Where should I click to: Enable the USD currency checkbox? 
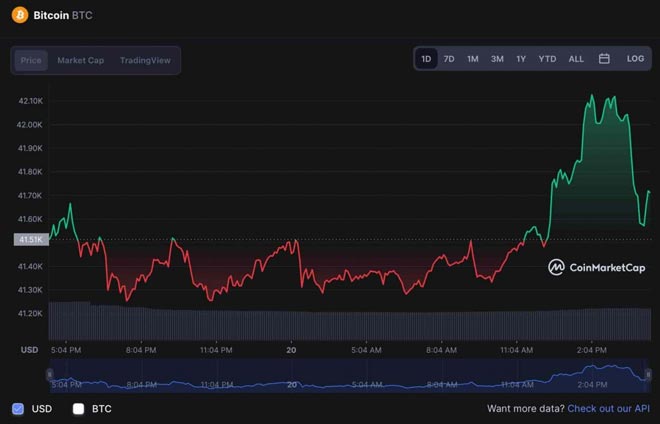[18, 408]
